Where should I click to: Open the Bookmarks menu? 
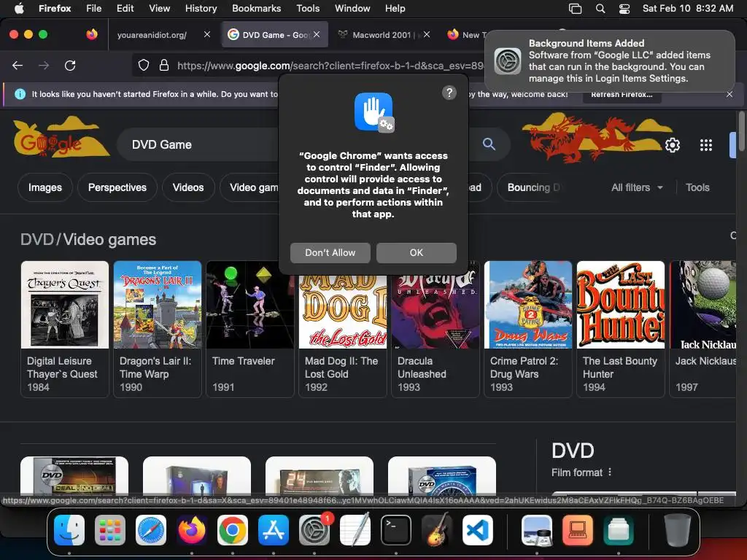click(x=256, y=8)
